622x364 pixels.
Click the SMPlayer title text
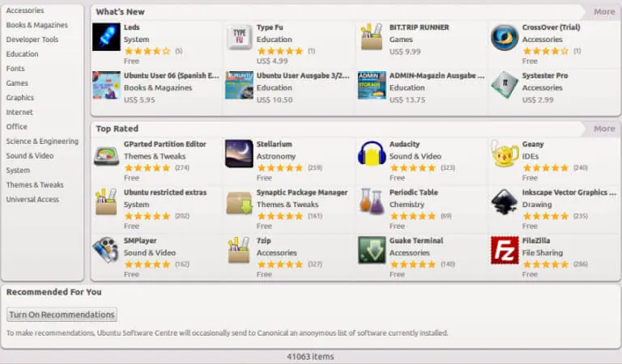click(140, 241)
